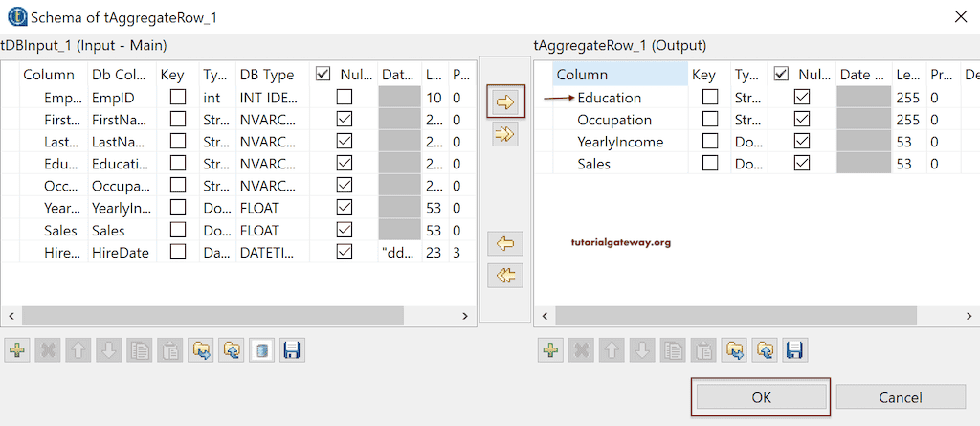Export the output schema with the folder-arrow icon

734,350
